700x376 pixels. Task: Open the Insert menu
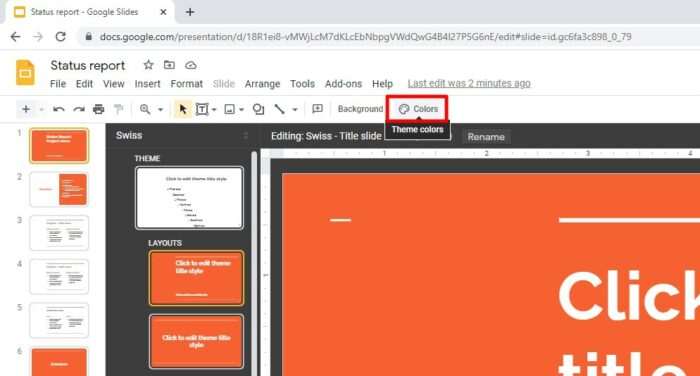coord(147,84)
